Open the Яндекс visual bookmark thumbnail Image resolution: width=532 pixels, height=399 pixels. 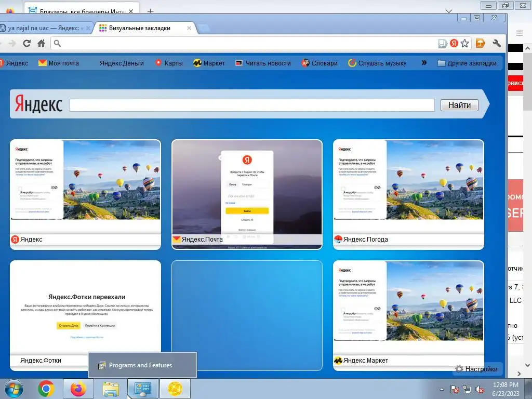pos(86,195)
